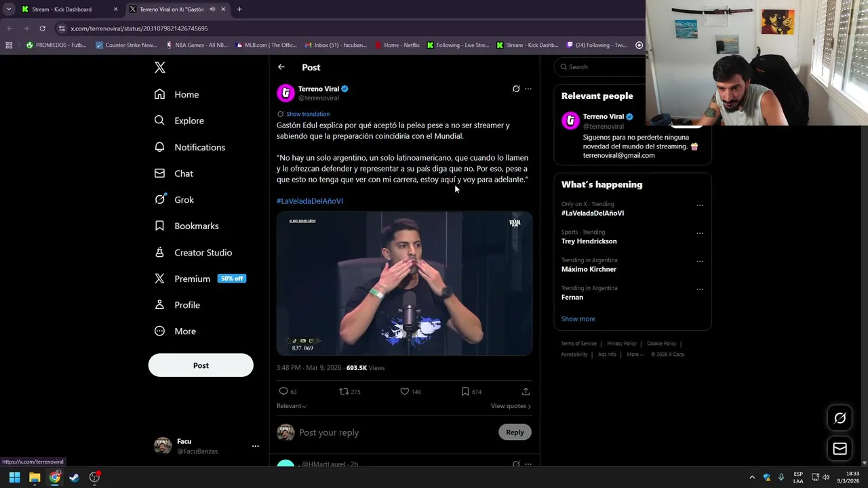868x488 pixels.
Task: Click the reply comment icon
Action: click(x=283, y=392)
